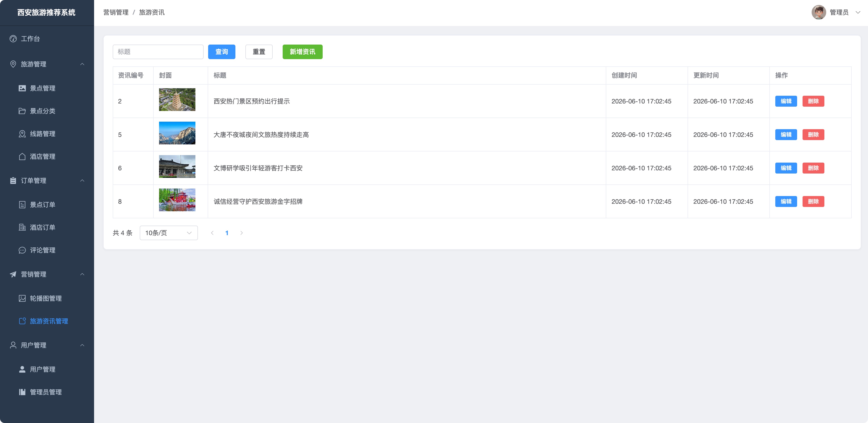The width and height of the screenshot is (868, 423).
Task: Open the pagoda cover thumbnail of news 2
Action: click(x=177, y=100)
